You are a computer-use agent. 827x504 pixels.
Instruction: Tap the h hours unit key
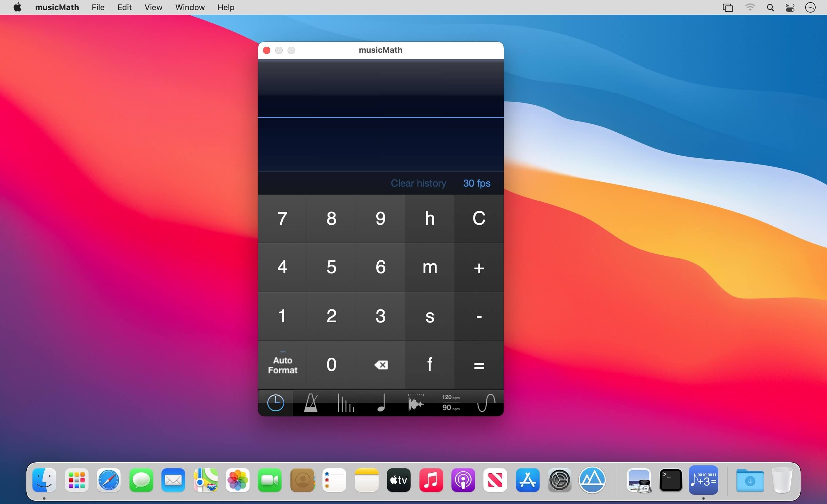[429, 219]
